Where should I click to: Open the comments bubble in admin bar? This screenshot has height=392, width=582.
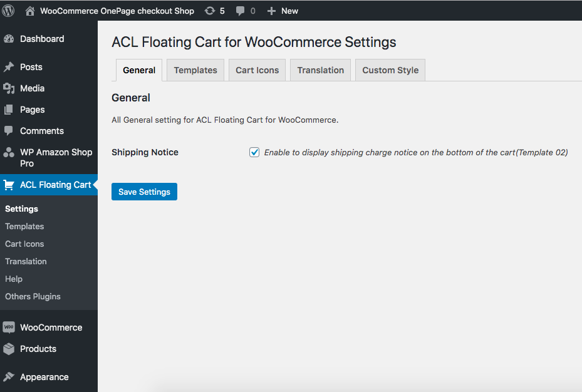pyautogui.click(x=240, y=11)
